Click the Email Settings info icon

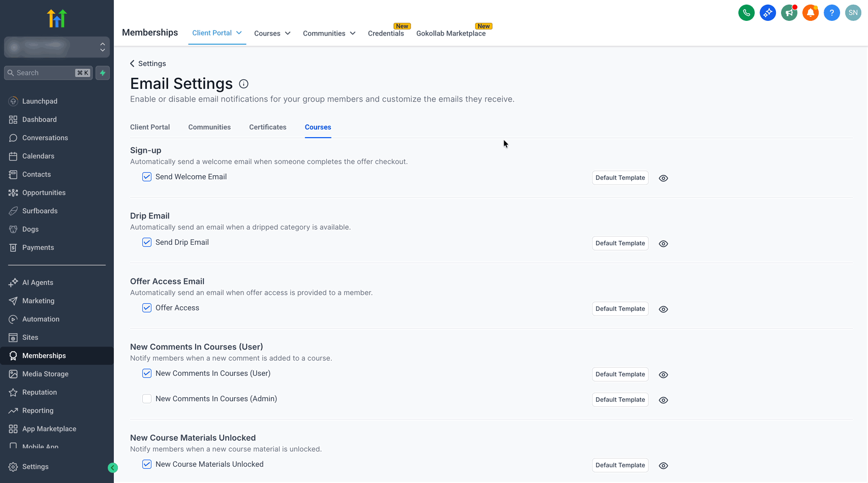tap(243, 84)
